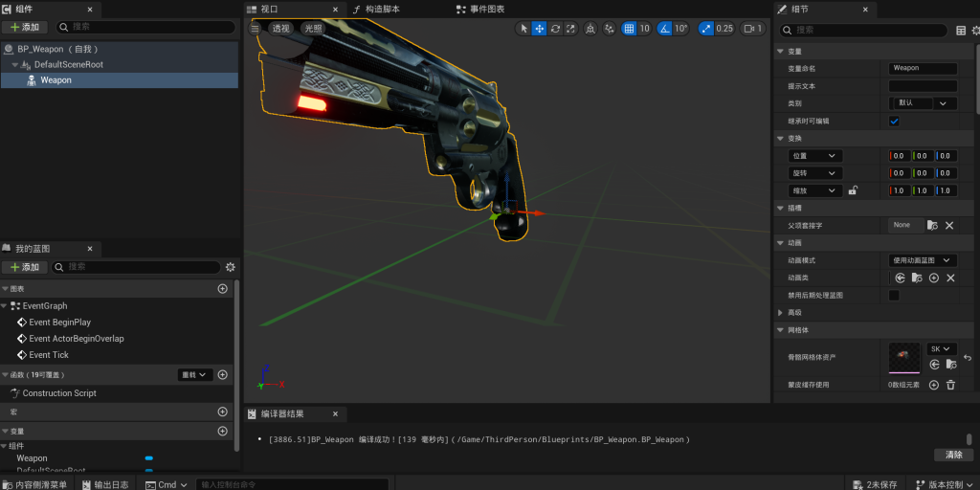Screen dimensions: 980x490
Task: Click the skeletal mesh asset thumbnail
Action: pyautogui.click(x=904, y=358)
